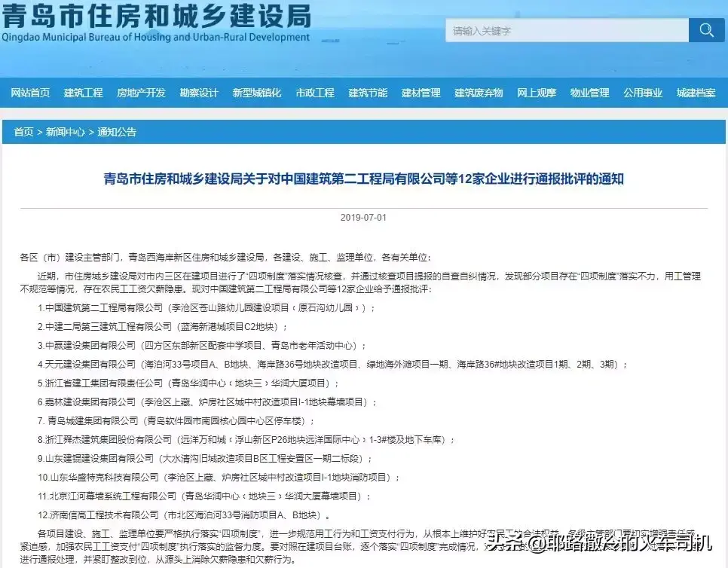The image size is (728, 568).
Task: Open the 房地产开发 navigation item
Action: pyautogui.click(x=141, y=93)
